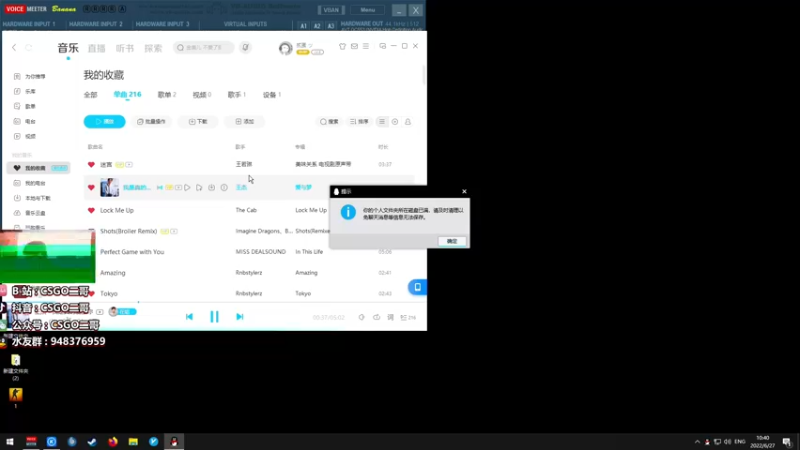Click the floating blue phone icon
Image resolution: width=800 pixels, height=450 pixels.
[417, 287]
